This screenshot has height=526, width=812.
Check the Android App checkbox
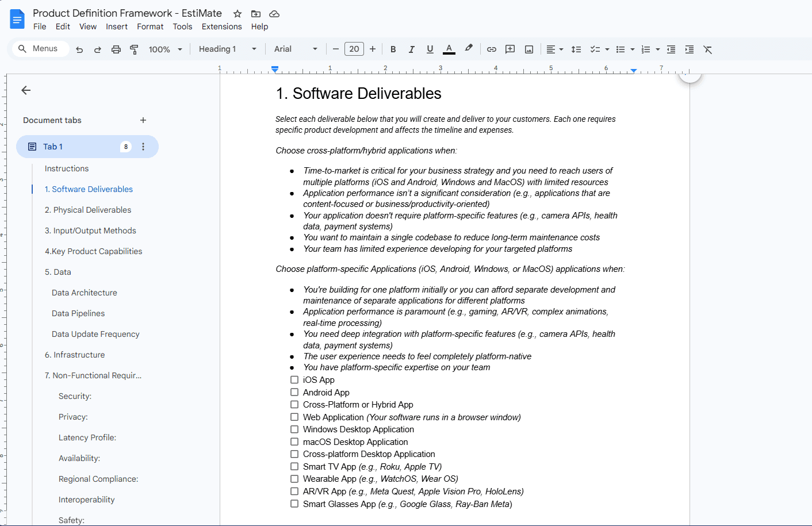pyautogui.click(x=294, y=392)
